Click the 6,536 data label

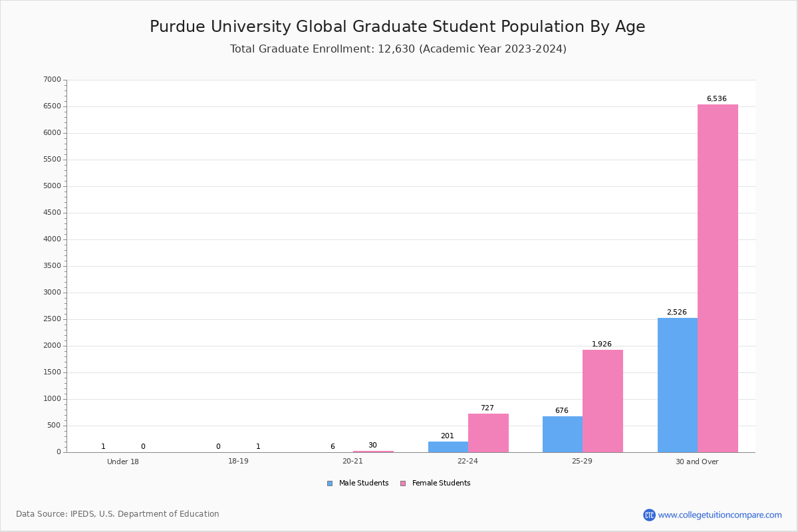[x=716, y=99]
